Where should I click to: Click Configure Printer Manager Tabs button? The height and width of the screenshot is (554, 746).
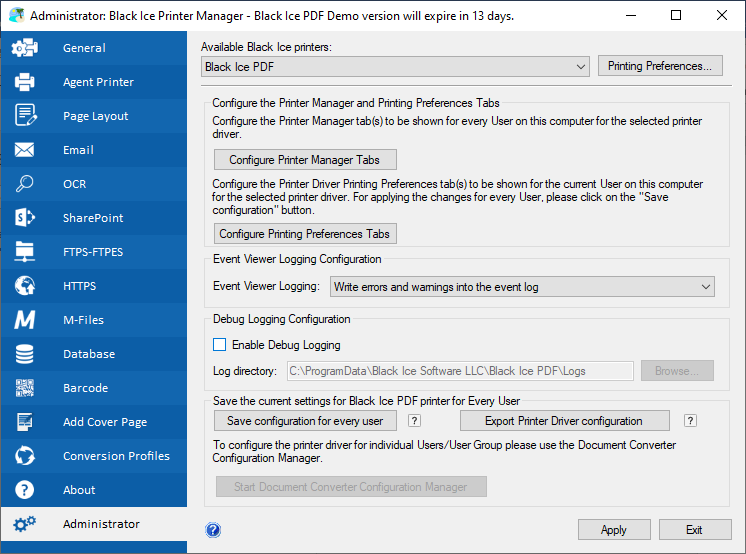click(x=305, y=160)
